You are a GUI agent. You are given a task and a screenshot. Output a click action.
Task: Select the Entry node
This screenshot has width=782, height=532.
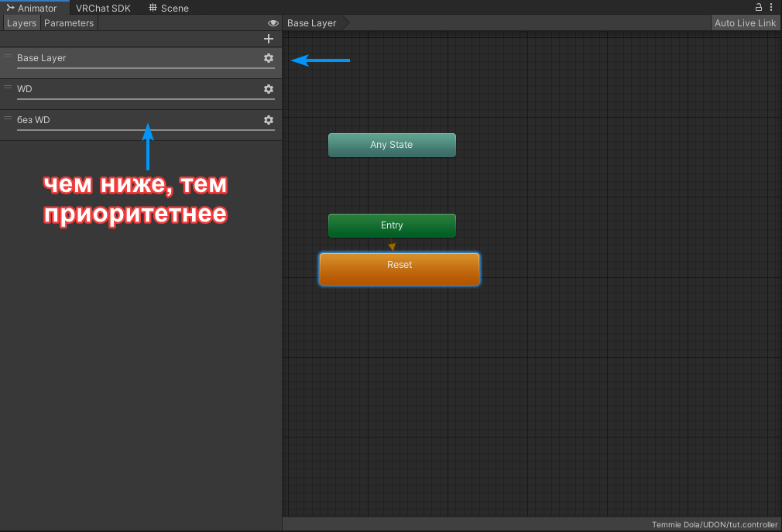(392, 225)
